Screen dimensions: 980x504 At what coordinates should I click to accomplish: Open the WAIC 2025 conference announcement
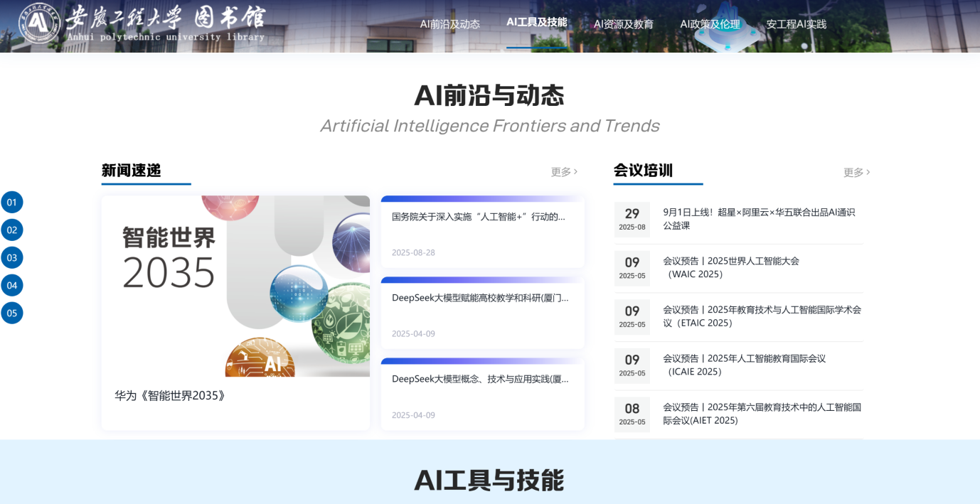[x=731, y=267]
